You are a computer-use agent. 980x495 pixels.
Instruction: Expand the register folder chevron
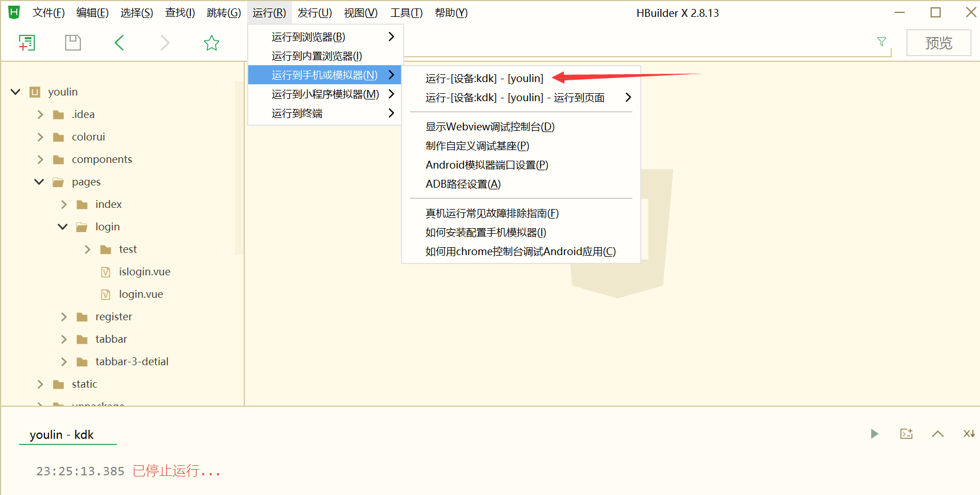click(63, 317)
